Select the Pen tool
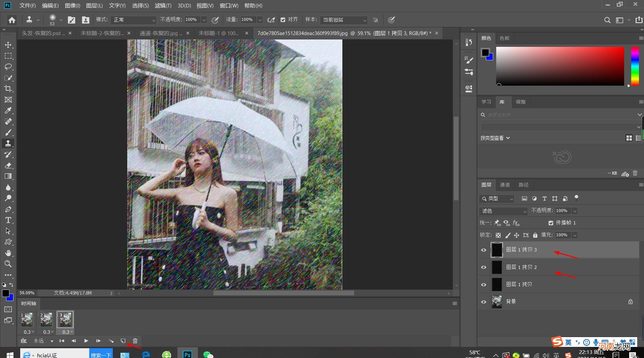Viewport: 644px width, 358px height. [8, 209]
